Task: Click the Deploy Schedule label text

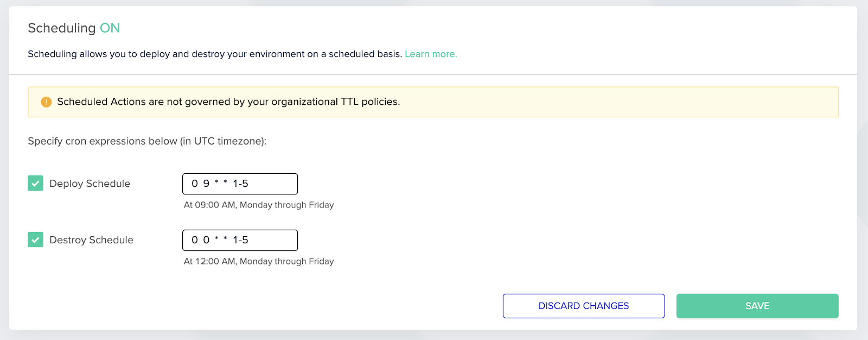Action: point(90,184)
